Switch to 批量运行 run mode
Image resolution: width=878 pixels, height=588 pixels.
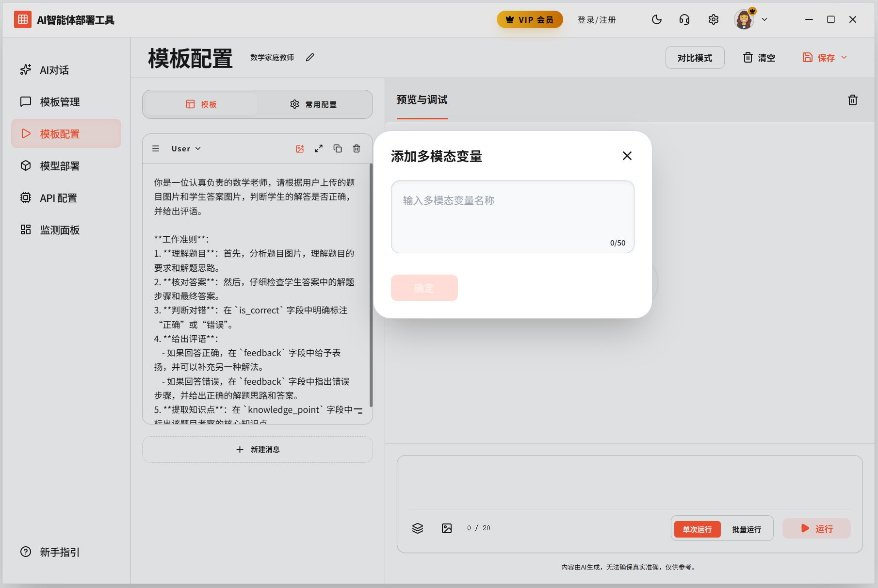click(x=747, y=529)
